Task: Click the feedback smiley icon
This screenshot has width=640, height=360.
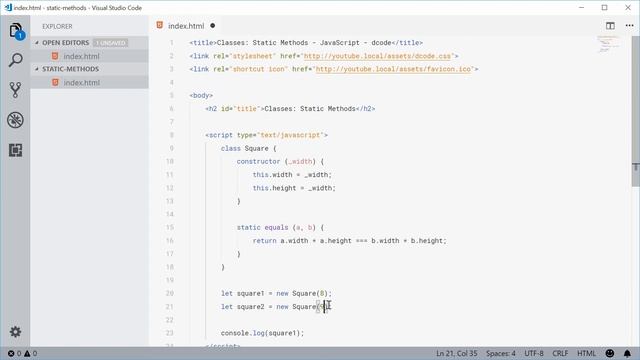Action: pos(610,353)
